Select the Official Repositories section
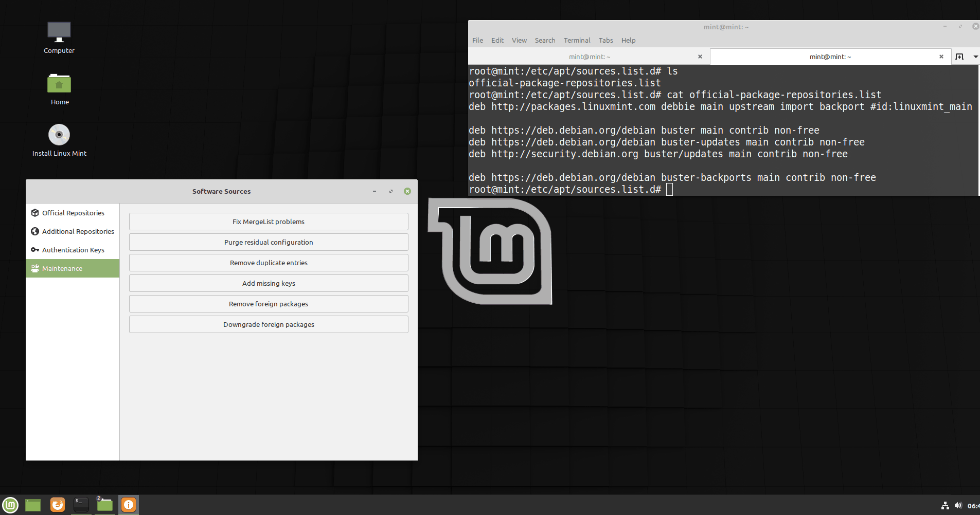980x515 pixels. (x=73, y=212)
